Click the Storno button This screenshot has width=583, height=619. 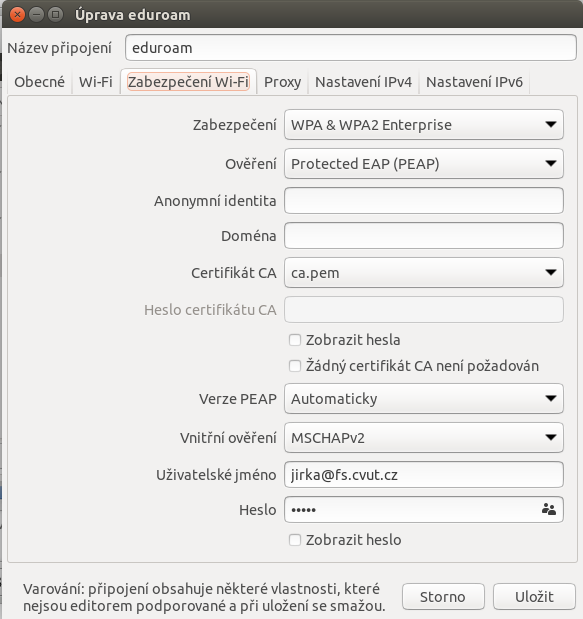pyautogui.click(x=443, y=596)
